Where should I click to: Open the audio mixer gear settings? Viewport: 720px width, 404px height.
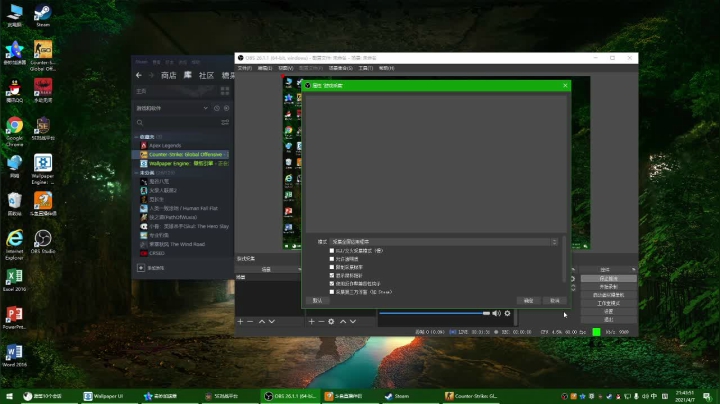point(507,313)
